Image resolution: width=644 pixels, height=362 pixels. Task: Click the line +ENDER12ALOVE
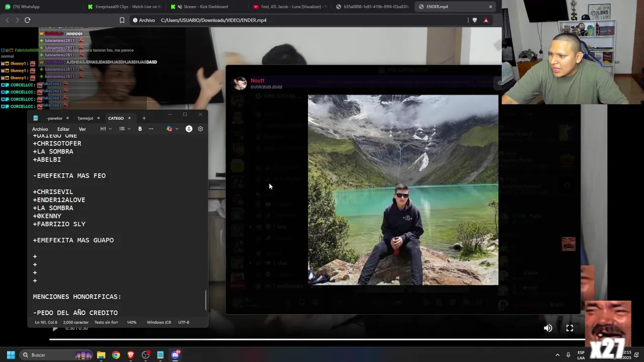point(59,200)
